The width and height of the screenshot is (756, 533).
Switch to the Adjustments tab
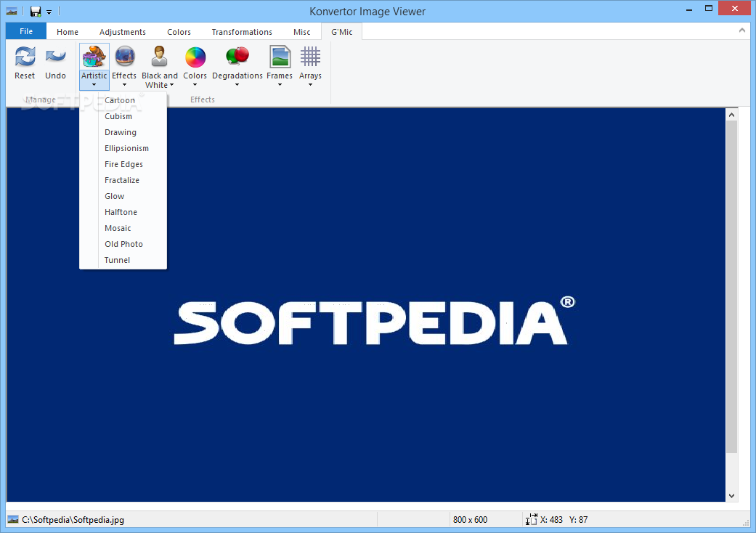pyautogui.click(x=123, y=32)
